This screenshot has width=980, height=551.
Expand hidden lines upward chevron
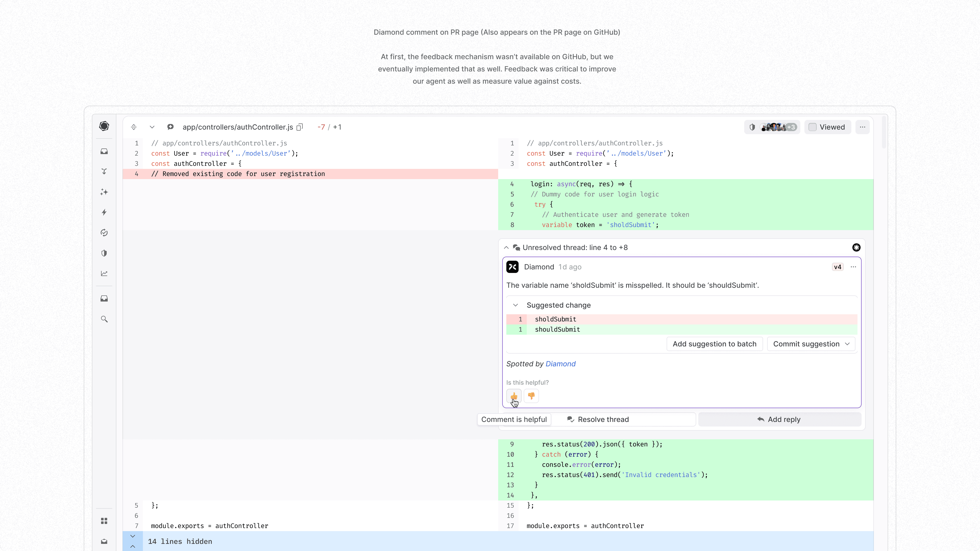(x=133, y=546)
